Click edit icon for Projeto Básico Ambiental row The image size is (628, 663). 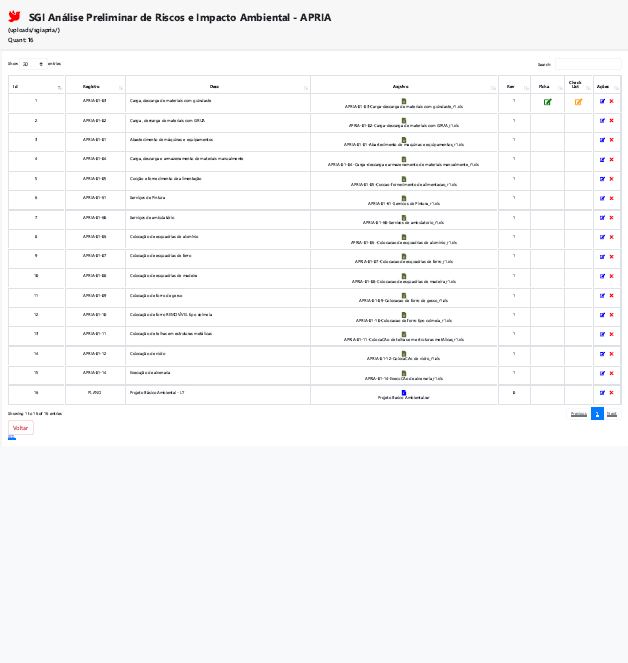click(602, 393)
